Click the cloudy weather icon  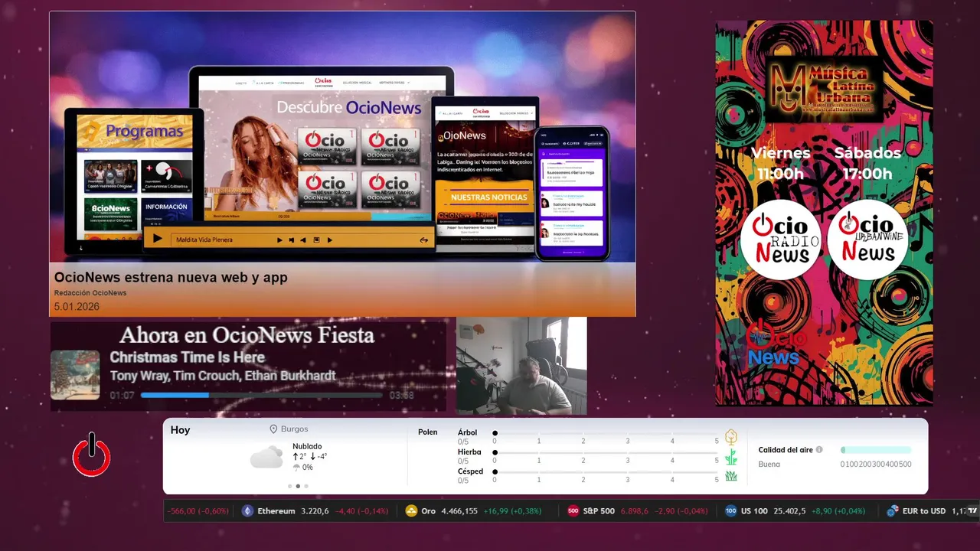266,457
